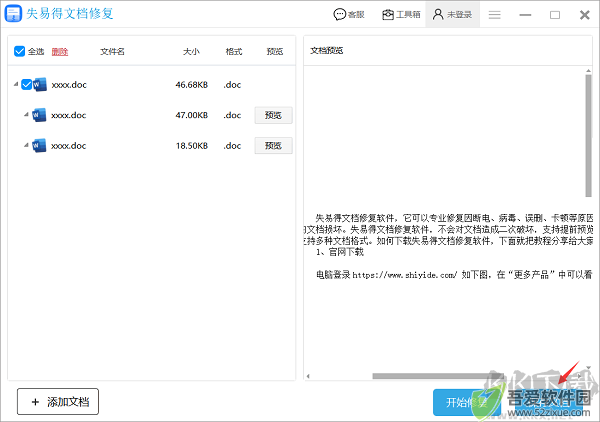Image resolution: width=600 pixels, height=422 pixels.
Task: Start repair with 开始修复 button
Action: coord(467,402)
